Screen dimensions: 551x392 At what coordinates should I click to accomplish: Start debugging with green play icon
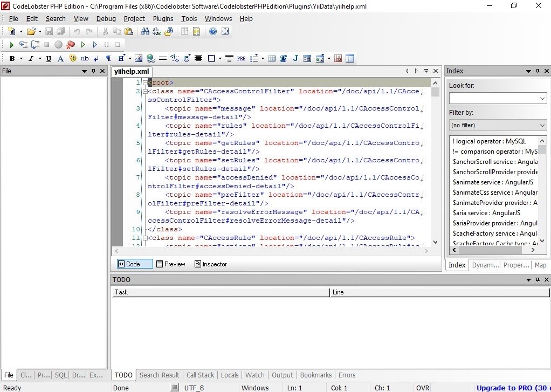(12, 45)
